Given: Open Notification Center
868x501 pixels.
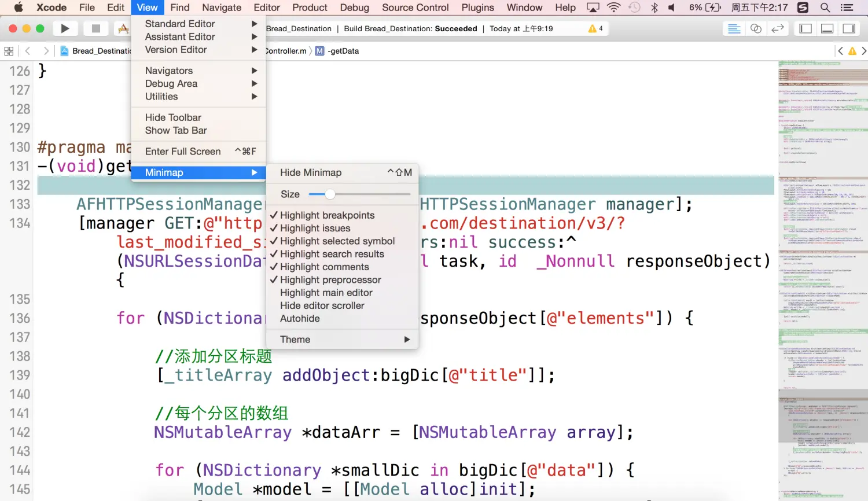Looking at the screenshot, I should point(847,8).
